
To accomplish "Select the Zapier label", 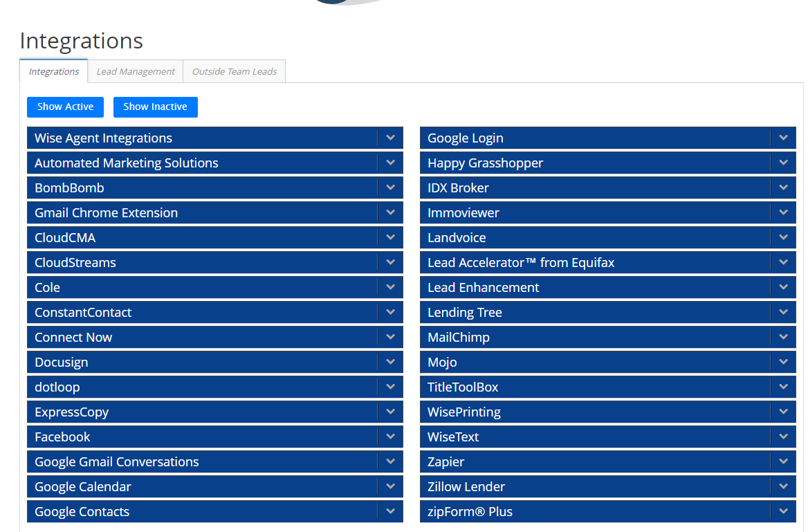I will 446,462.
